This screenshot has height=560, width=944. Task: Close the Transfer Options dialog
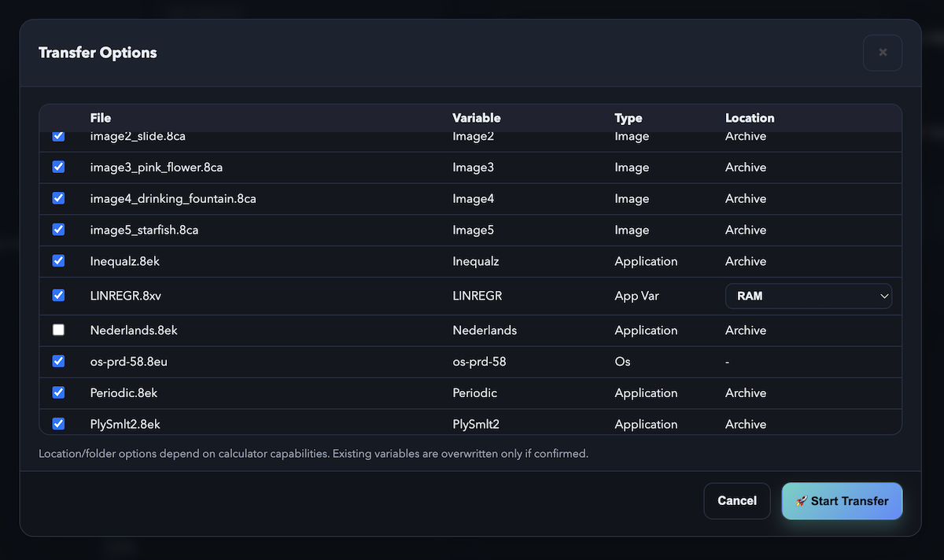[882, 53]
